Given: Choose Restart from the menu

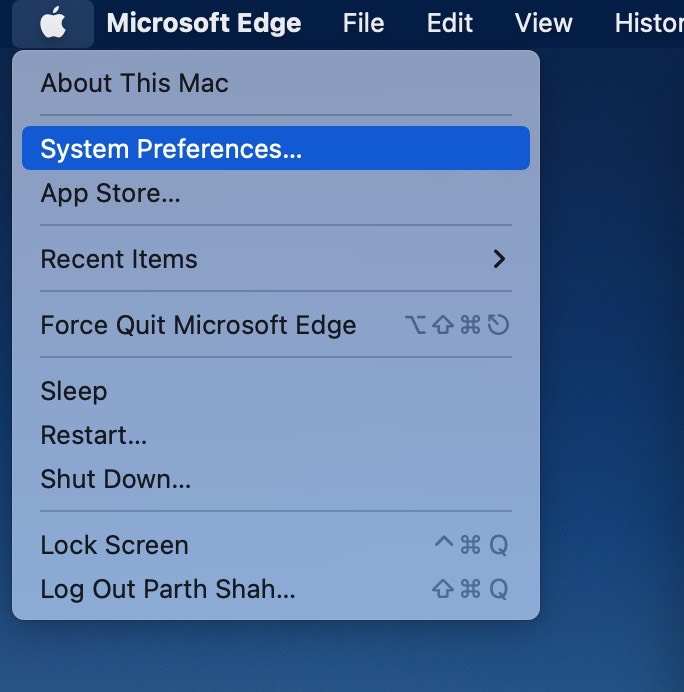Looking at the screenshot, I should [x=276, y=435].
